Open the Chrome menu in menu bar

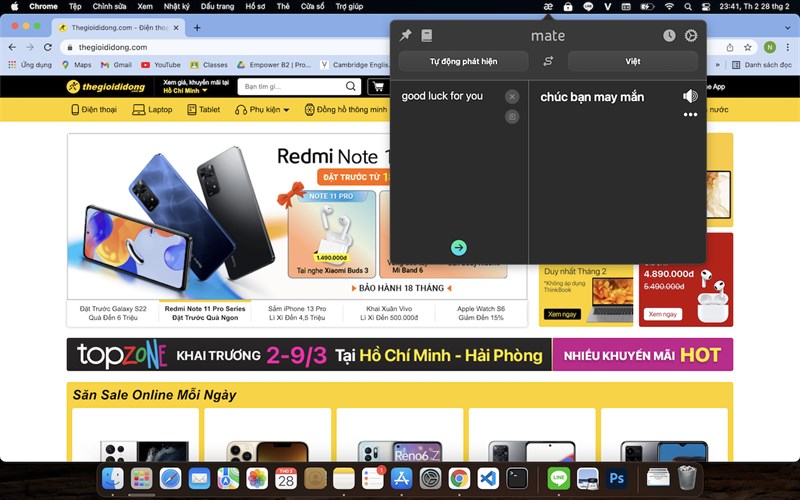tap(43, 7)
